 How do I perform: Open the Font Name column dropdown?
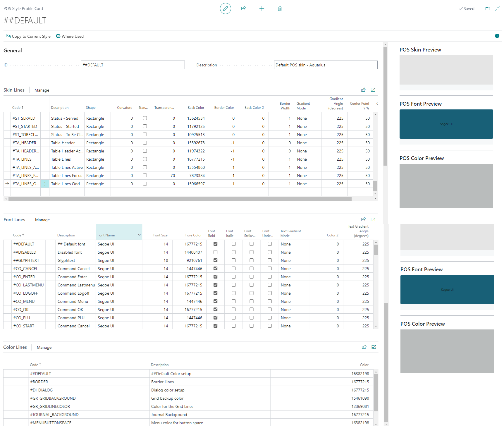pyautogui.click(x=139, y=235)
